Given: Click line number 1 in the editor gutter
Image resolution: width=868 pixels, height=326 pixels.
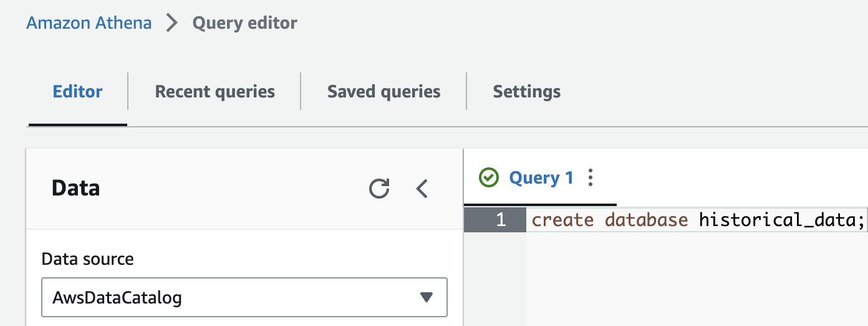Looking at the screenshot, I should click(x=501, y=220).
